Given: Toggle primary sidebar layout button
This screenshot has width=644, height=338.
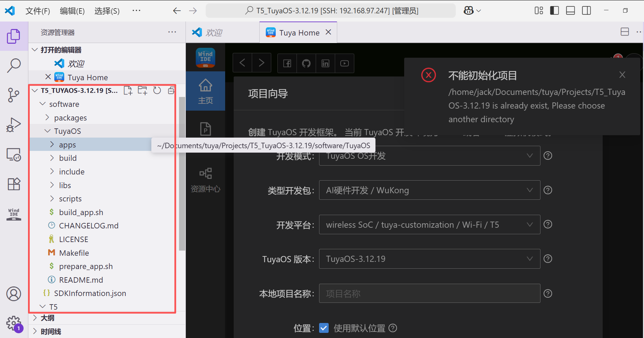Looking at the screenshot, I should tap(554, 11).
